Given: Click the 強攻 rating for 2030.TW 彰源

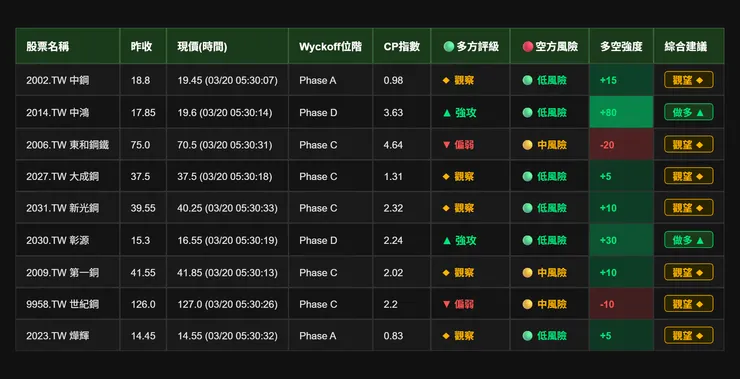Looking at the screenshot, I should 459,240.
